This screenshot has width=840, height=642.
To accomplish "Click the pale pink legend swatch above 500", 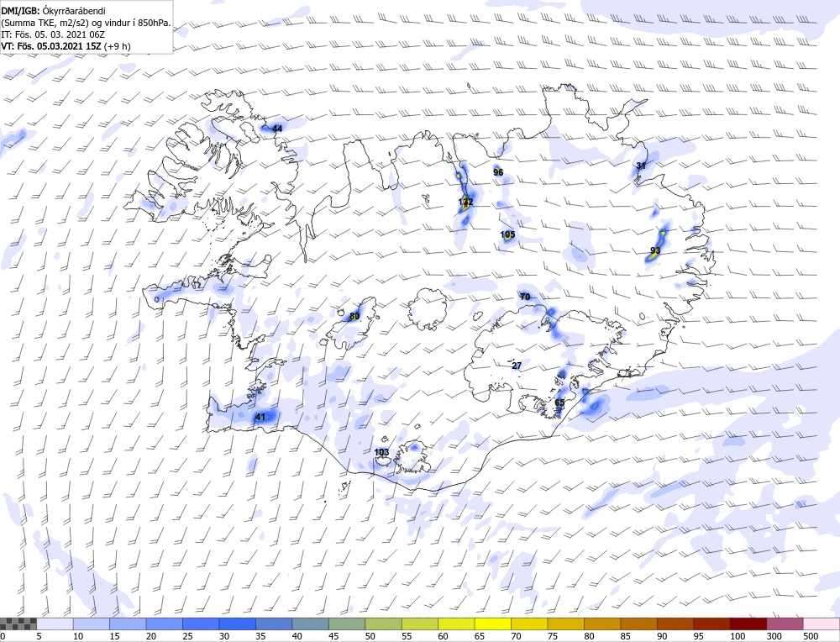I will tap(820, 624).
